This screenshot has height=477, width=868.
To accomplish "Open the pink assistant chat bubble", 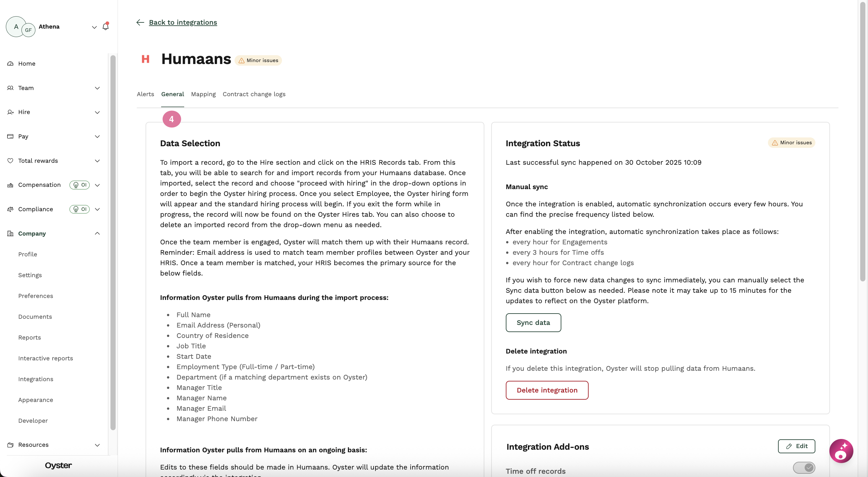I will tap(841, 451).
